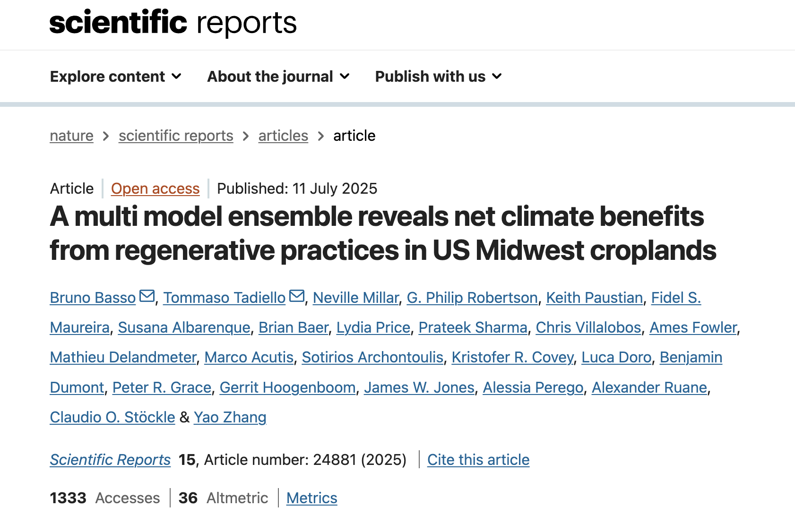This screenshot has width=795, height=532.
Task: Select author G. Philip Robertson
Action: click(x=472, y=298)
